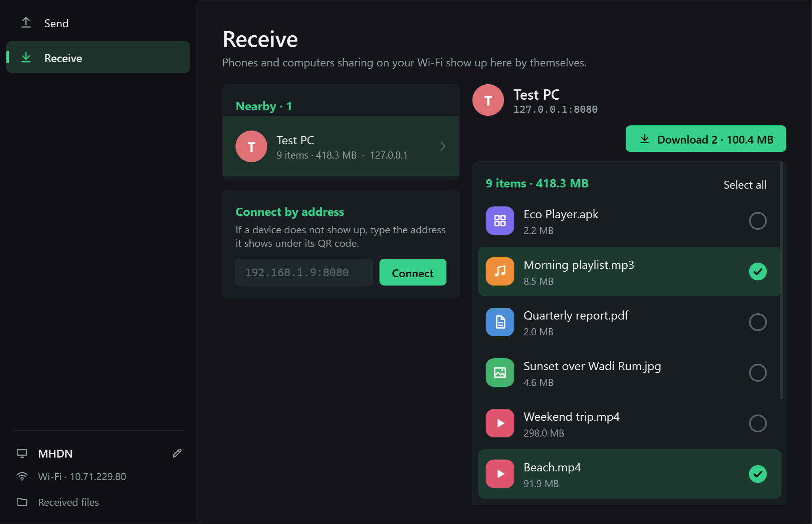The image size is (812, 524).
Task: Open the Receive page in sidebar
Action: 98,57
